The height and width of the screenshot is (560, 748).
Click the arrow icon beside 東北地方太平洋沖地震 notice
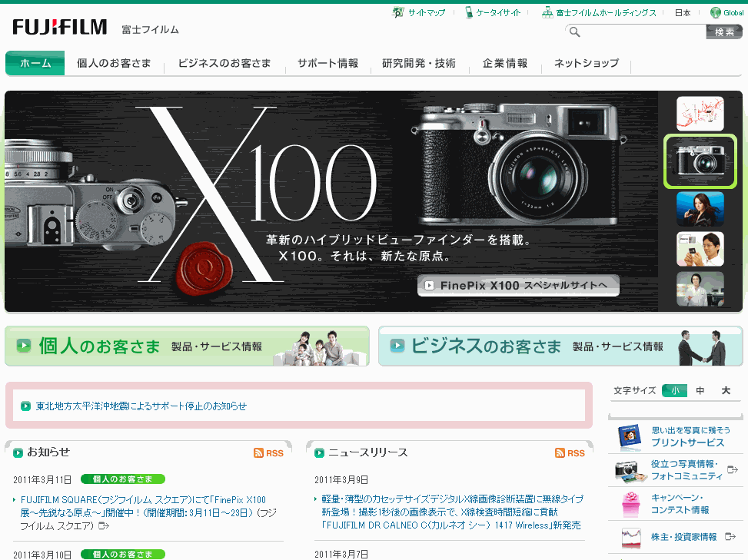[25, 406]
